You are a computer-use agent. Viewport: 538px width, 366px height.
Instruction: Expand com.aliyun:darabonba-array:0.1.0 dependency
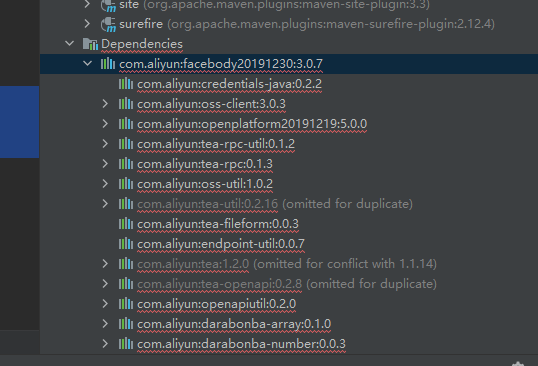[105, 324]
